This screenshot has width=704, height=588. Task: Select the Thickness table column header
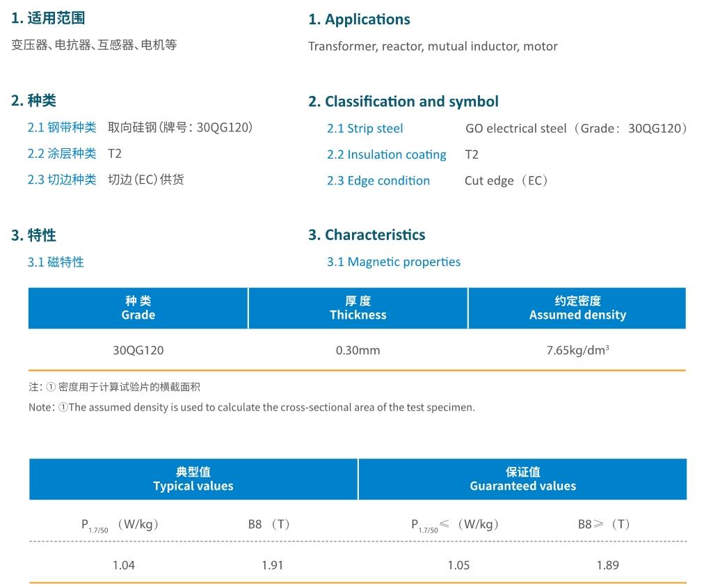click(358, 308)
